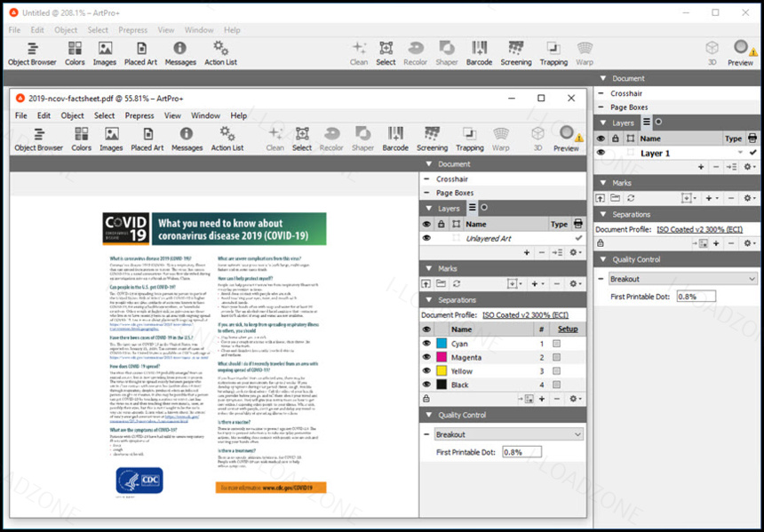
Task: Open File menu in the factsheet window
Action: (21, 115)
